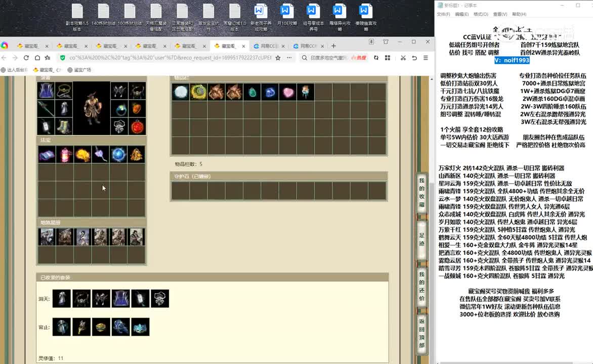The image size is (593, 364).
Task: Click 返回顶部 side button
Action: tap(421, 333)
